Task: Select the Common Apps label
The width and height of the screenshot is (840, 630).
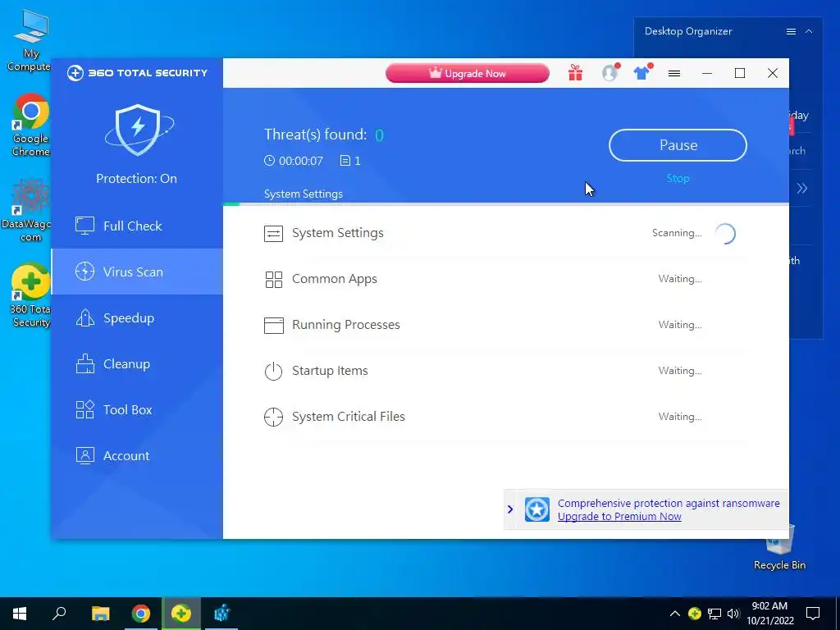Action: (x=335, y=279)
